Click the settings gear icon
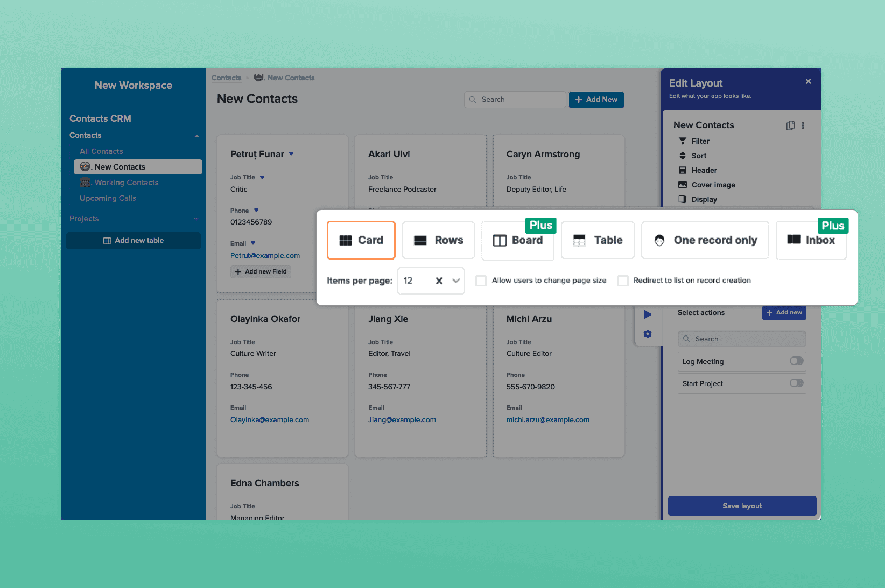This screenshot has width=885, height=588. click(647, 334)
